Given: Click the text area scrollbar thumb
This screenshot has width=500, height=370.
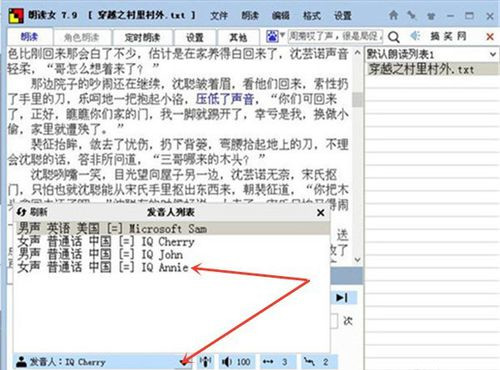Looking at the screenshot, I should coord(357,99).
